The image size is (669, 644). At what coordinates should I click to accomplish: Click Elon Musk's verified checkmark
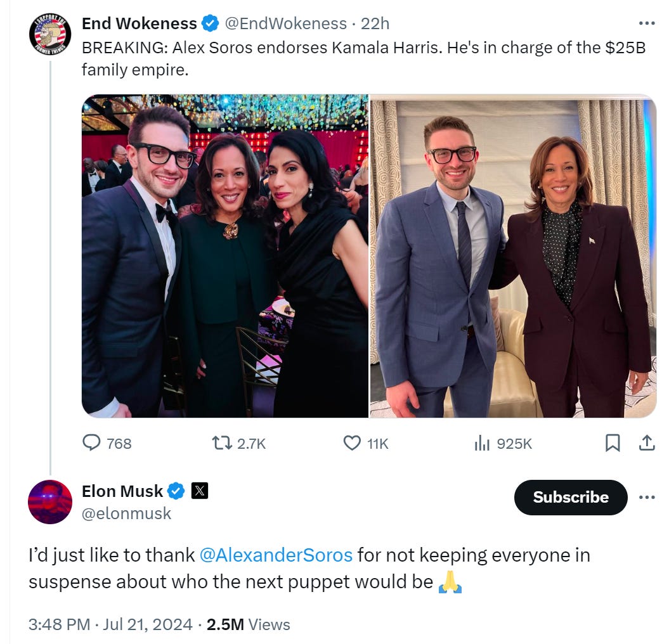click(175, 490)
